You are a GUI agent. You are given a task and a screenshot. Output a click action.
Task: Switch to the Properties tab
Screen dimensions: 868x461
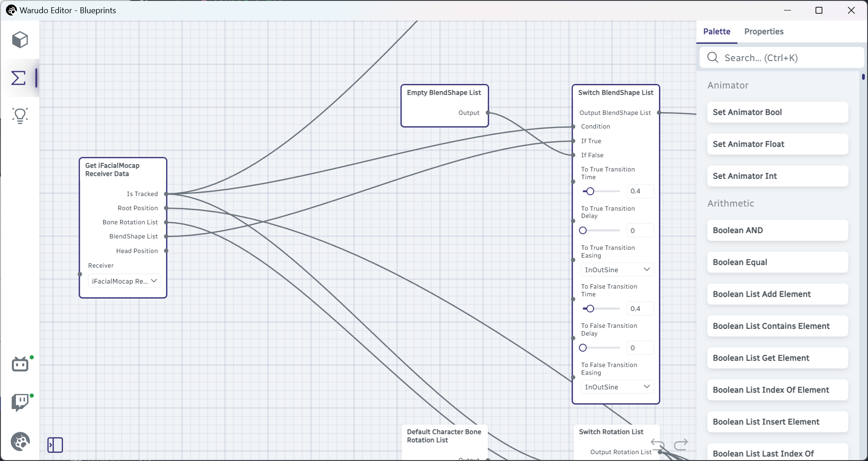pos(763,31)
